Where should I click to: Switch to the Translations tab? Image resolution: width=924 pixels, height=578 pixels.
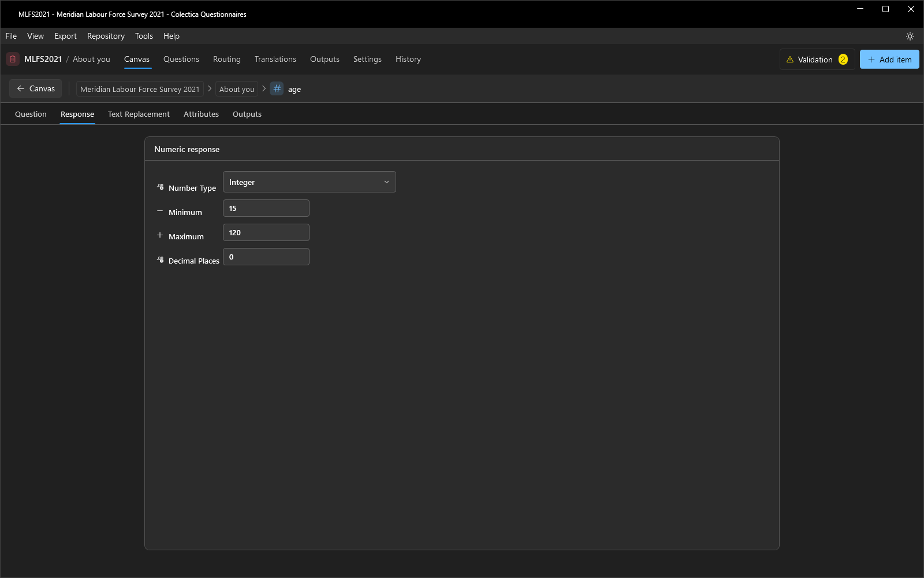click(x=275, y=59)
